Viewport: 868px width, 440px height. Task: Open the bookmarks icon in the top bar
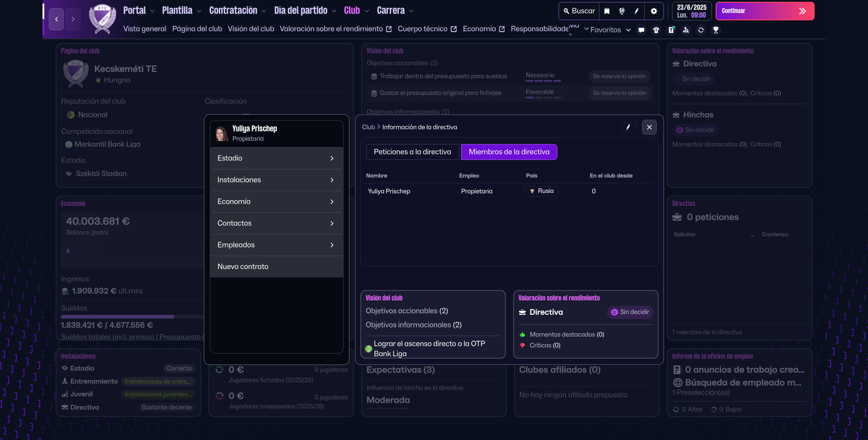click(x=607, y=11)
